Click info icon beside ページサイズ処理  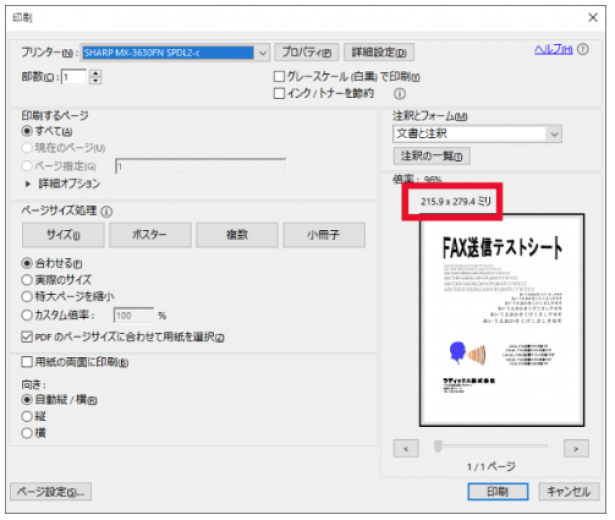[x=106, y=212]
